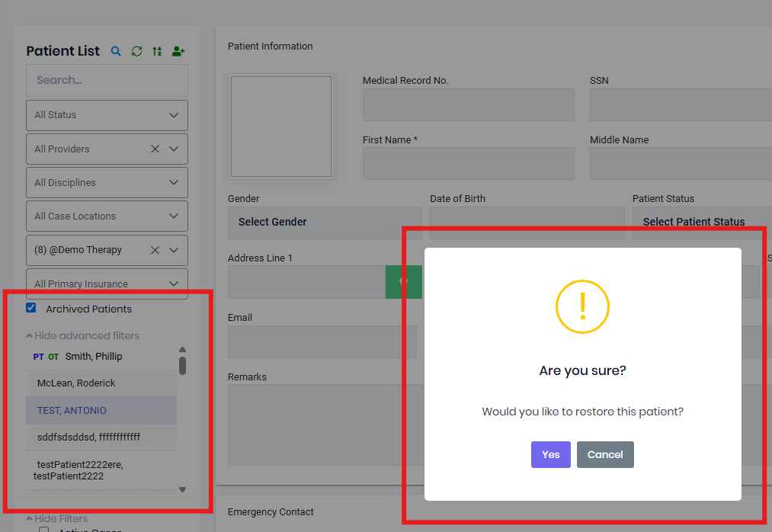
Task: Clear the (8) @Demo Therapy filter with its X
Action: [155, 250]
